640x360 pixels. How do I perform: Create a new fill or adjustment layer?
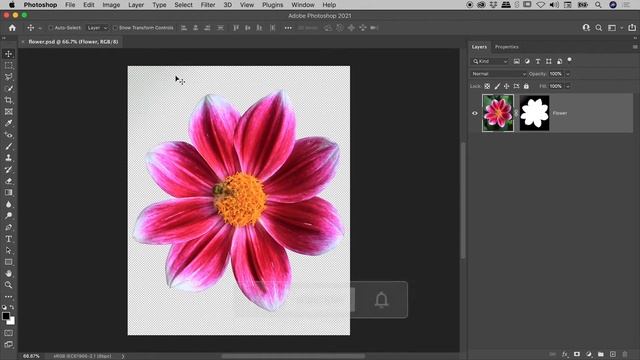tap(589, 354)
